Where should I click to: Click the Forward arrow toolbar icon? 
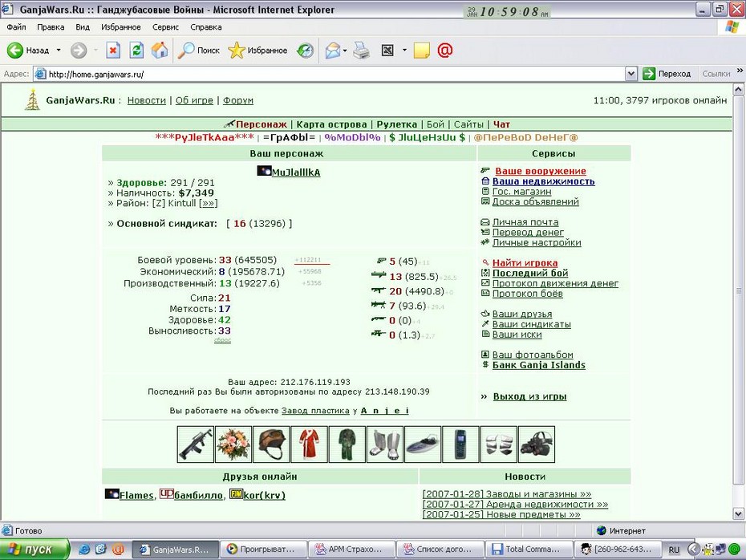(79, 50)
